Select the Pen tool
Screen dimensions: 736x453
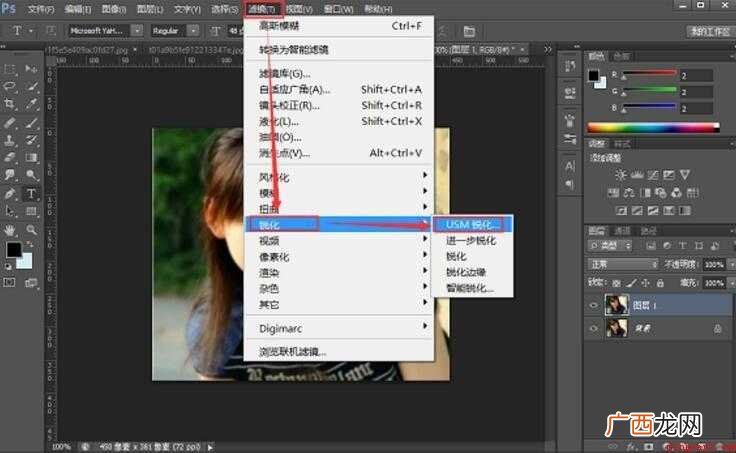click(x=9, y=193)
